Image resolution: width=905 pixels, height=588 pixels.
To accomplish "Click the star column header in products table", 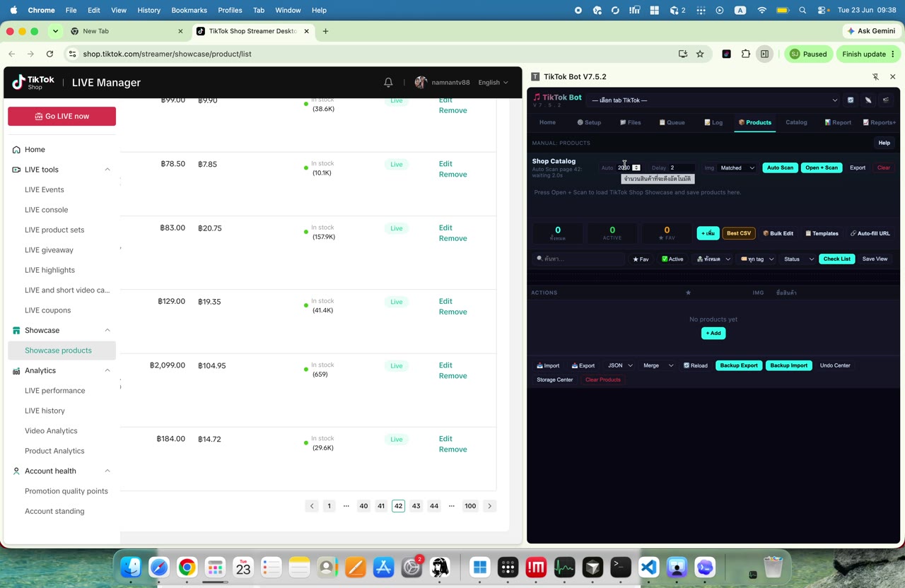I will coord(688,293).
